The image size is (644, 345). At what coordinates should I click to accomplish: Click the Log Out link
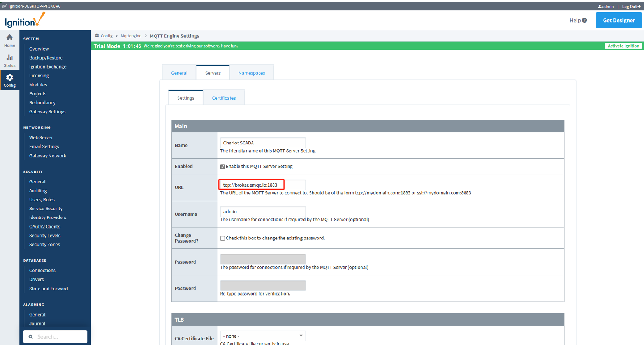(x=631, y=7)
